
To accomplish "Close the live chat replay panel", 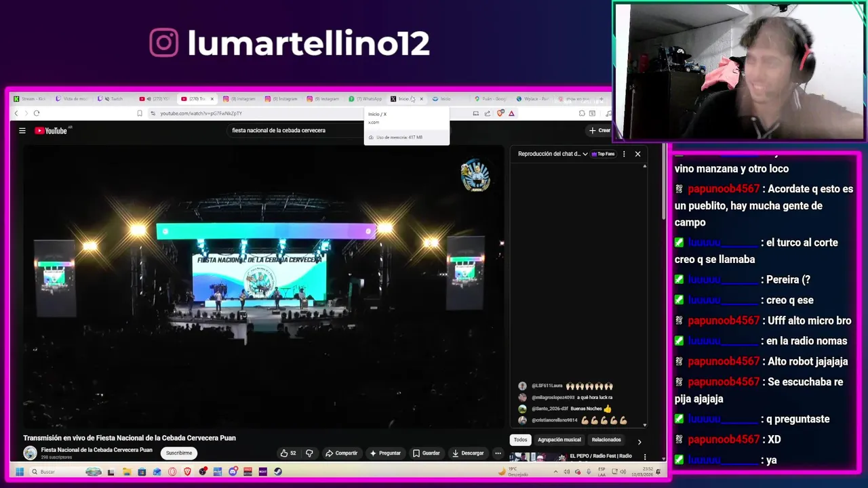I will tap(637, 154).
